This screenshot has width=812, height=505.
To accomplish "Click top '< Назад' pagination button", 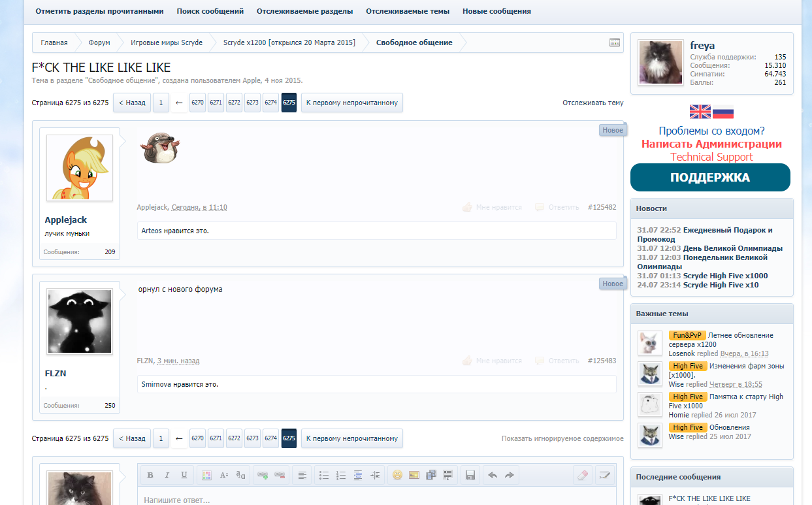I will tap(132, 103).
